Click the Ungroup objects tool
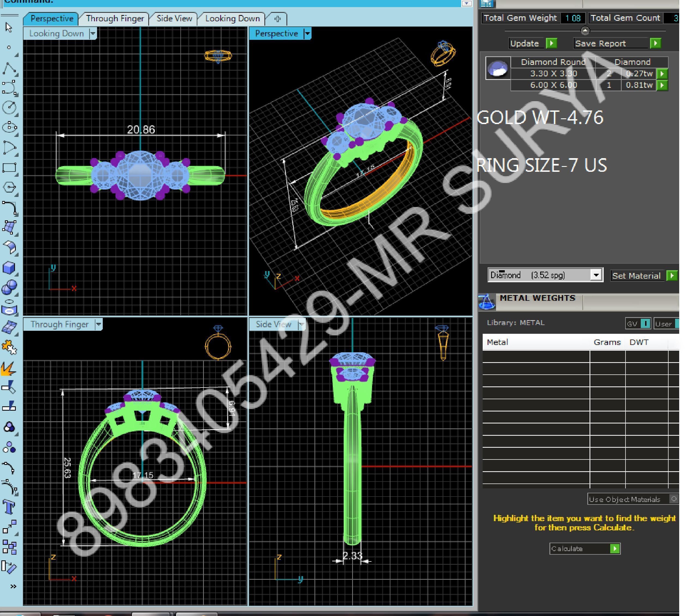Image resolution: width=695 pixels, height=616 pixels. point(9,448)
